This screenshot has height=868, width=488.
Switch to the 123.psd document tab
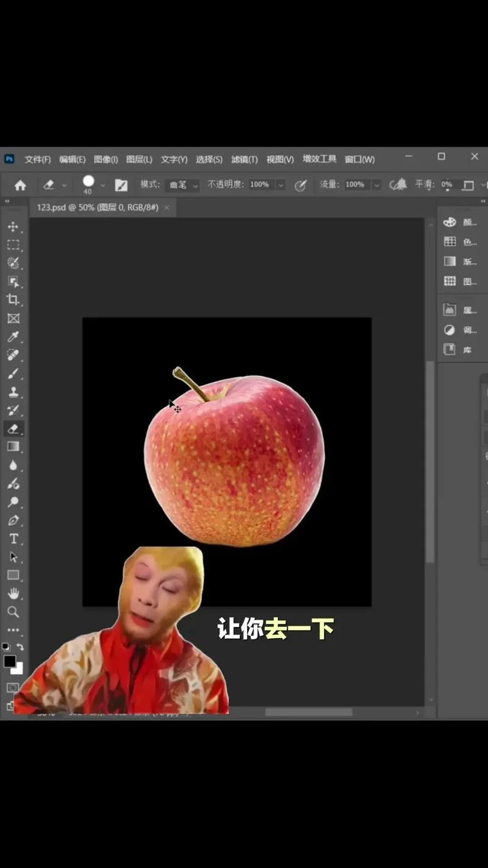point(98,208)
